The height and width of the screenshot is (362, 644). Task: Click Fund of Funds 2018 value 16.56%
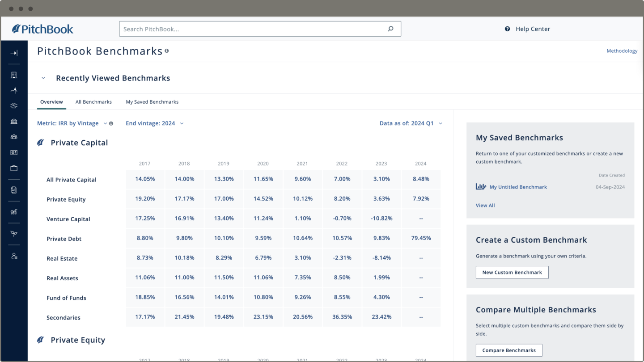tap(184, 297)
